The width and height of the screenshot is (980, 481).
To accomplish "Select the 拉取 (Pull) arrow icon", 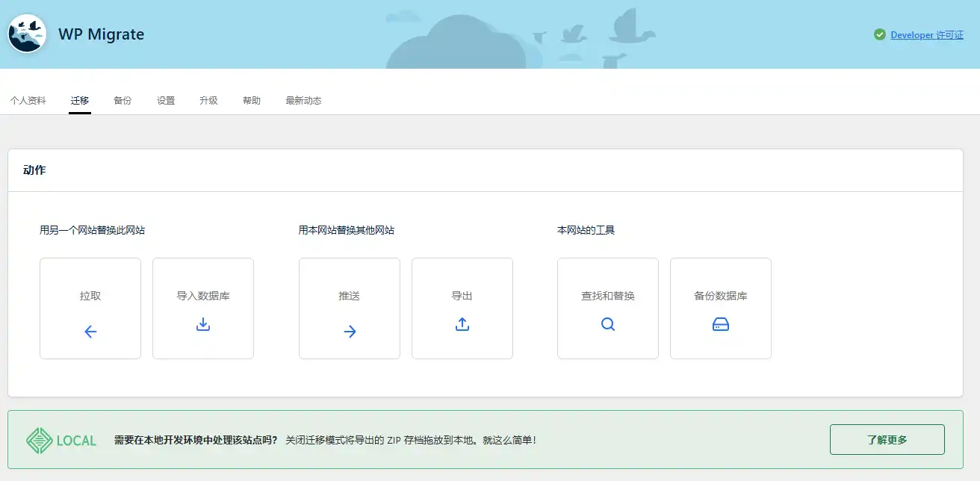I will [90, 331].
